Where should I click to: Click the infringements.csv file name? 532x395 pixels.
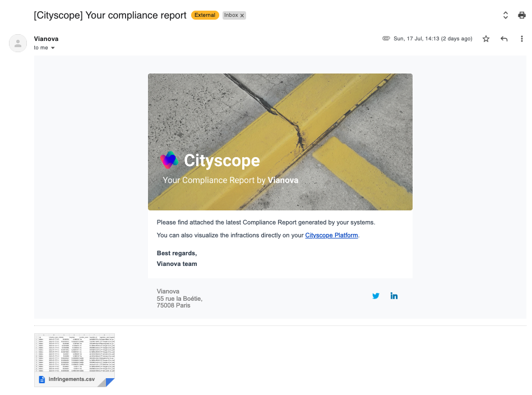[72, 379]
